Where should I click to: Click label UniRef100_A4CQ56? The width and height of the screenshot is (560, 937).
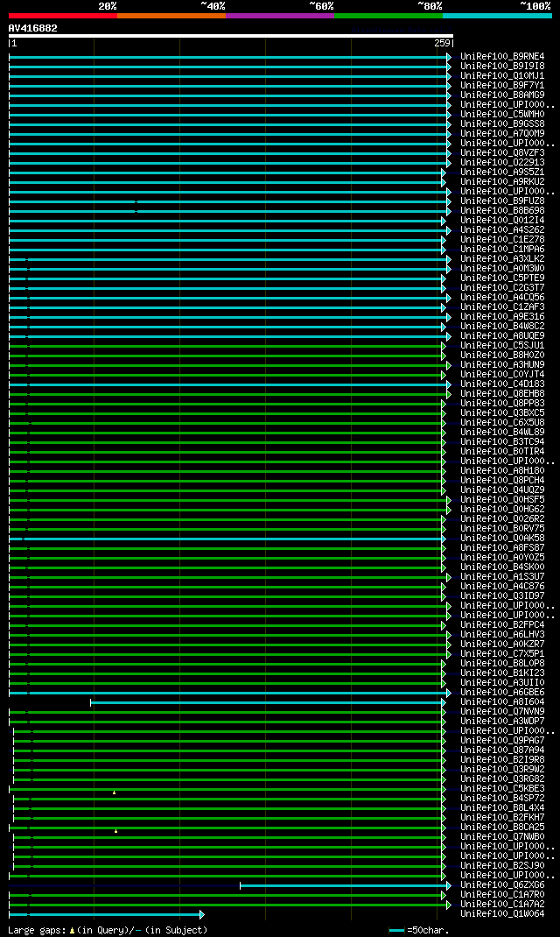click(502, 297)
